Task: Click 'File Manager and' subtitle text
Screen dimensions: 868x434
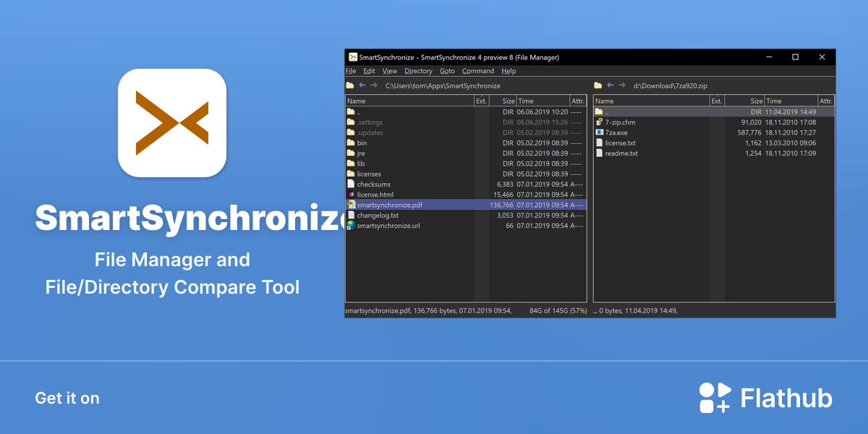Action: click(x=172, y=260)
